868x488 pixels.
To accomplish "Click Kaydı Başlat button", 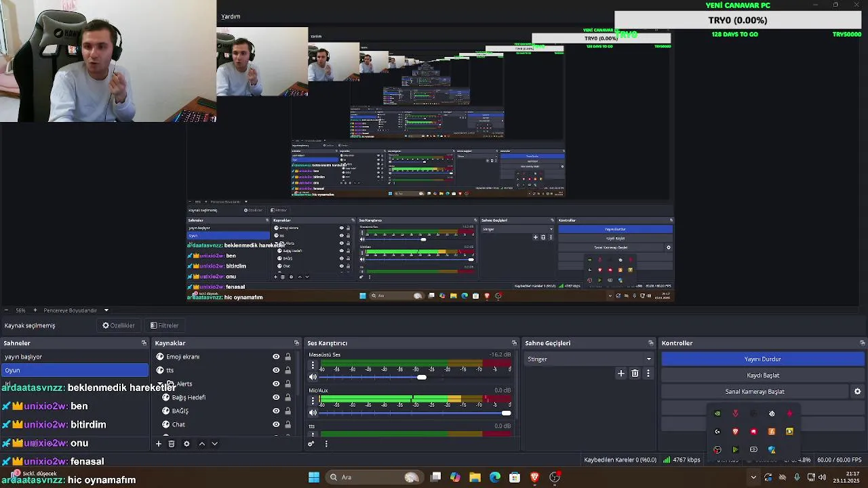I will (x=763, y=375).
